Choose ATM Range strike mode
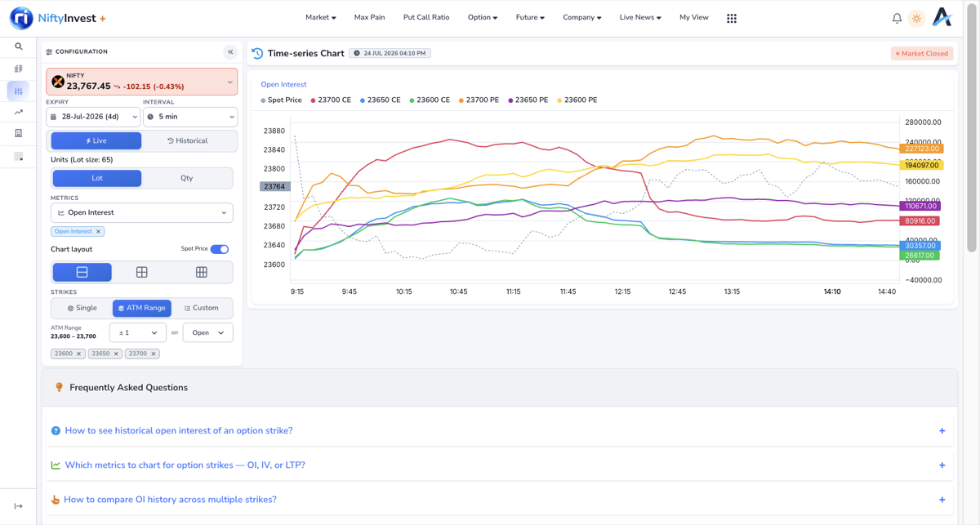The height and width of the screenshot is (525, 980). (142, 308)
